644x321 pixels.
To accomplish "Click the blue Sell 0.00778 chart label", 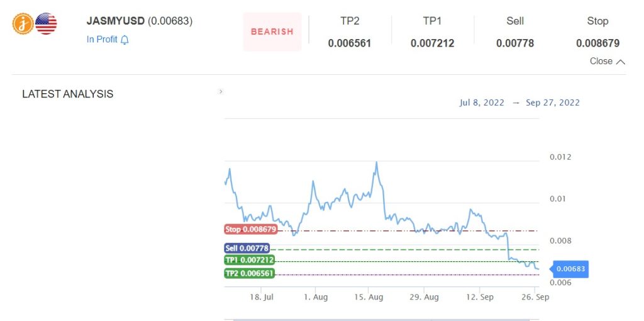I will tap(247, 248).
